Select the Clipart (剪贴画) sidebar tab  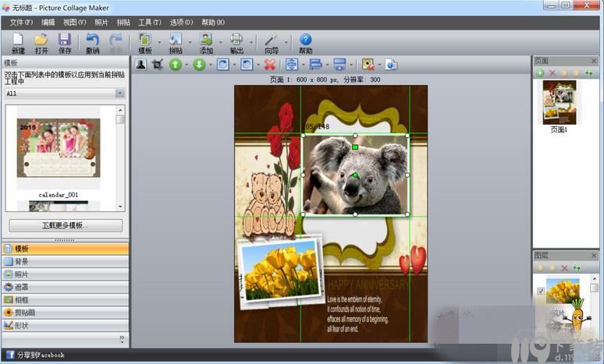[x=66, y=313]
